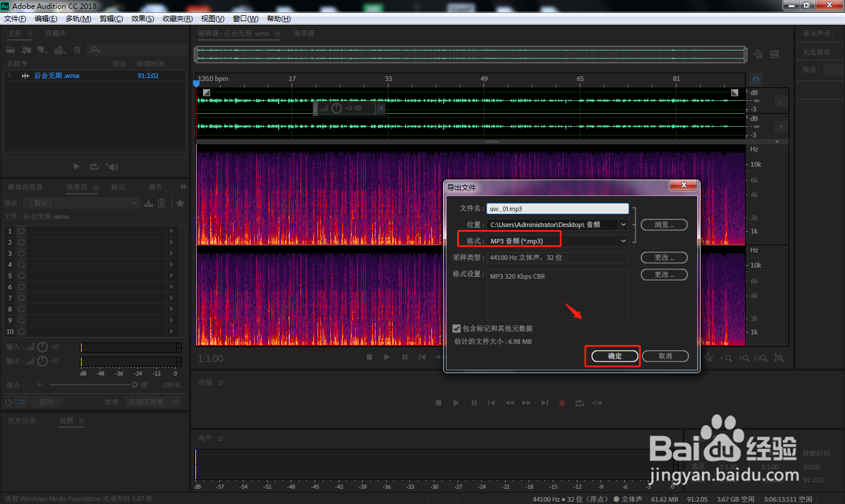Toggle power for effect slot 1
The width and height of the screenshot is (845, 504).
tap(21, 231)
